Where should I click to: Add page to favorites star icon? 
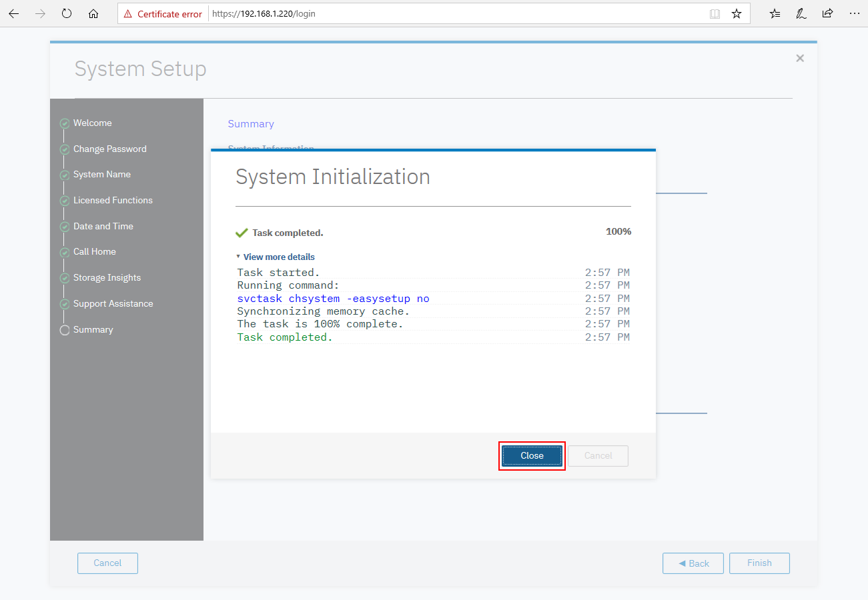click(737, 13)
